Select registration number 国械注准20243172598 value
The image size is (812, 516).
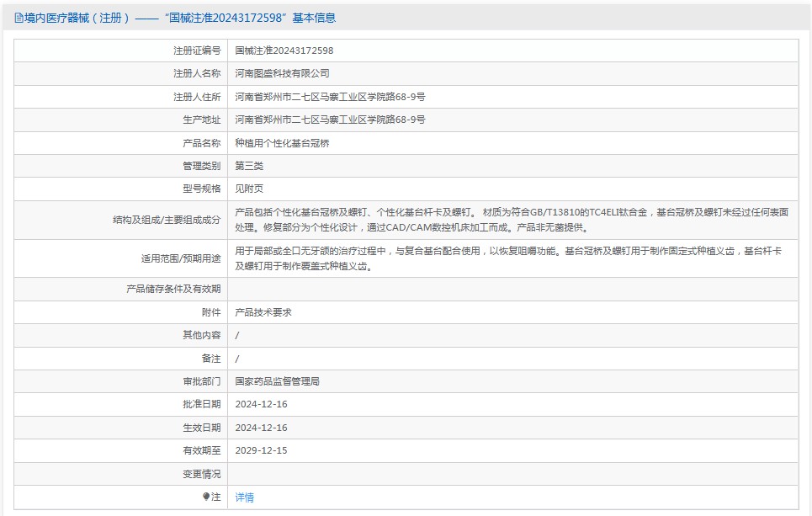point(284,51)
